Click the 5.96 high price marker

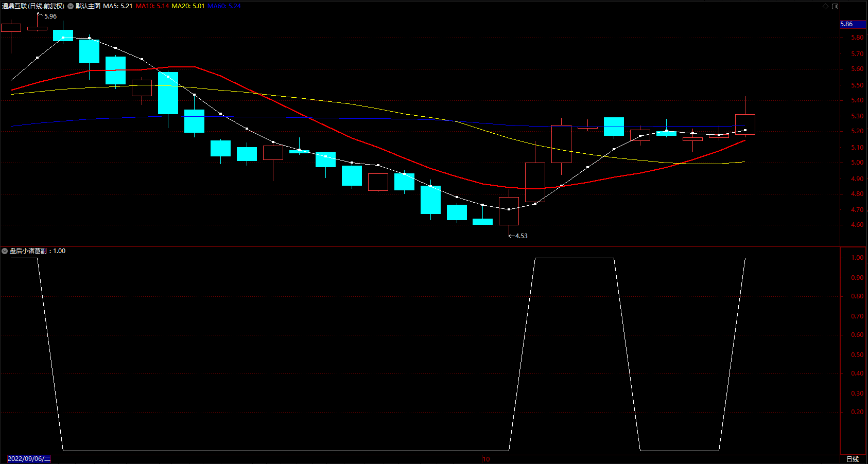click(50, 16)
